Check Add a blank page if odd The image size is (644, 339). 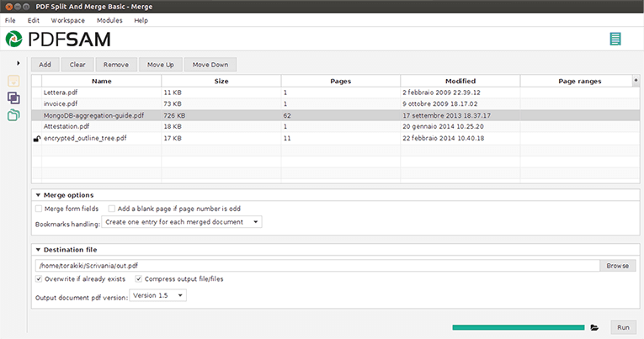(112, 208)
